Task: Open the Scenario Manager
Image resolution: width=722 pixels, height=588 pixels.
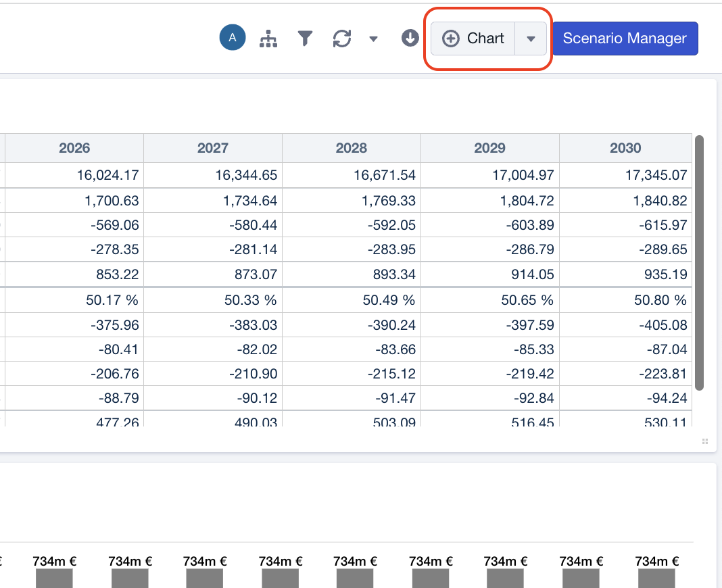Action: 625,39
